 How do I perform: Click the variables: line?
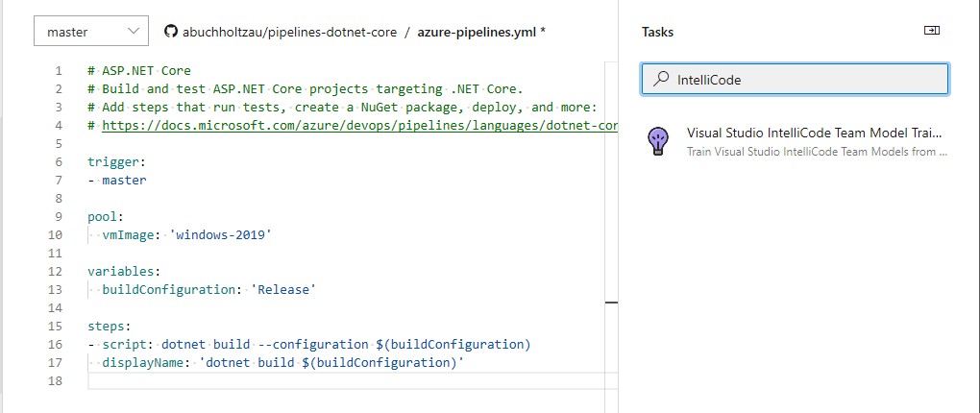point(124,271)
